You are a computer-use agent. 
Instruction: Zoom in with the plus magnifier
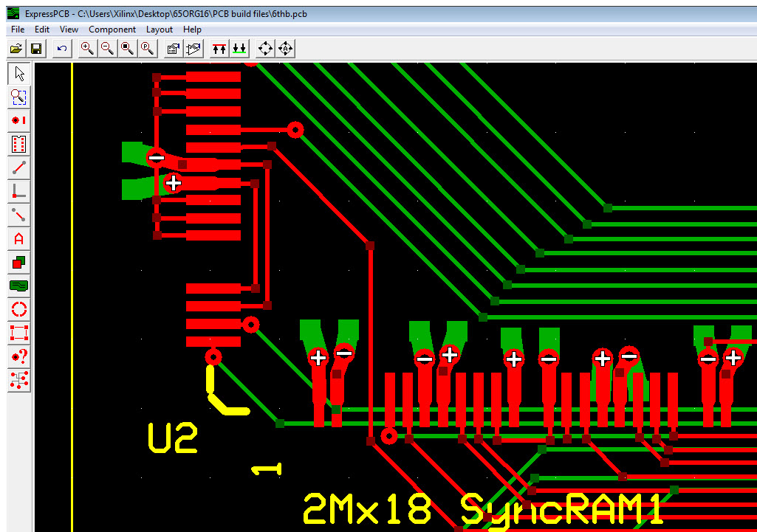tap(87, 49)
